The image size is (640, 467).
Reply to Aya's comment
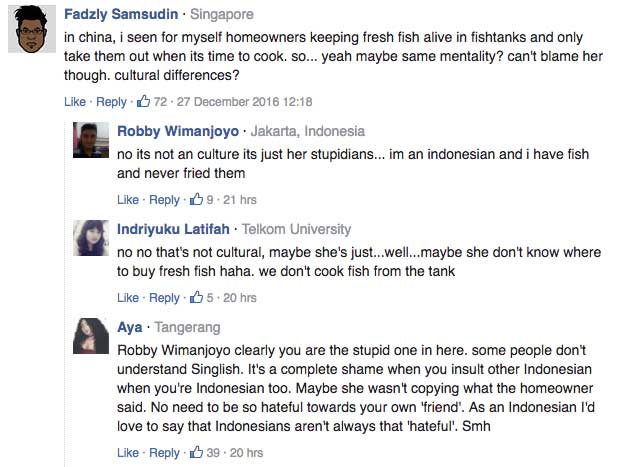[164, 453]
